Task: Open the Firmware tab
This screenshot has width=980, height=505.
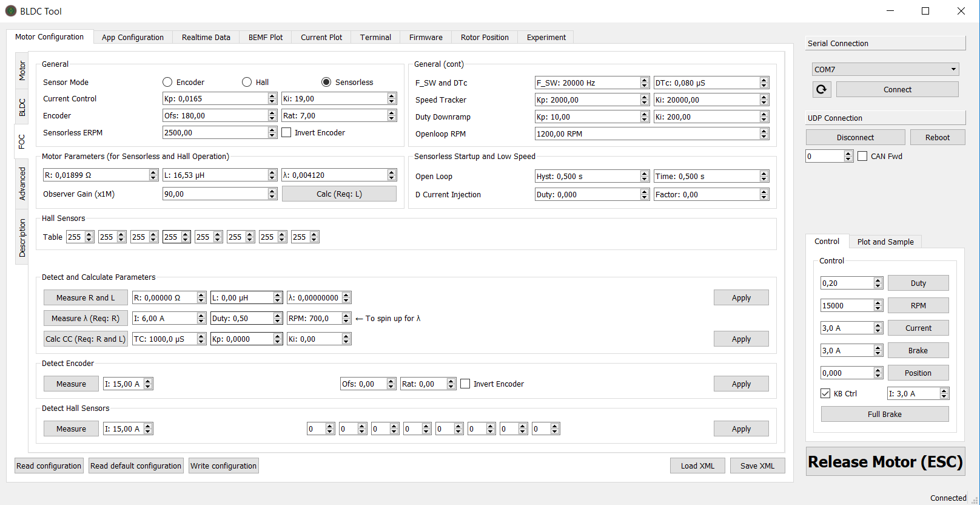Action: pos(426,37)
